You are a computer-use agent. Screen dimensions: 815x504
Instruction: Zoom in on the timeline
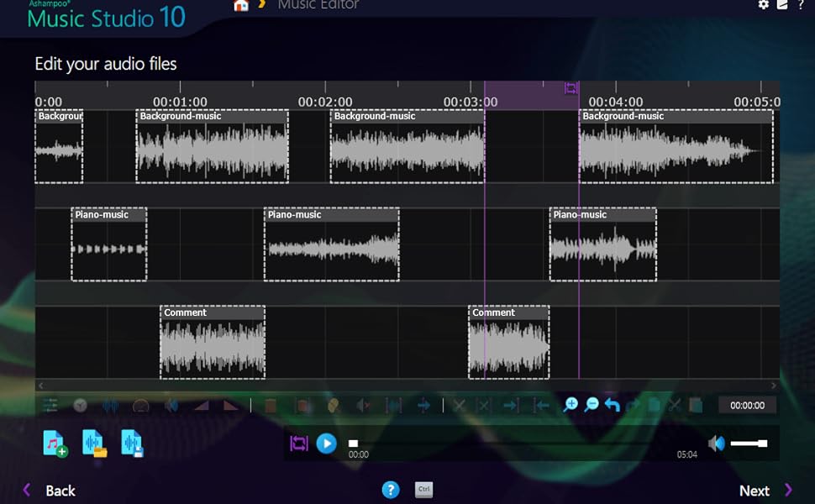(x=570, y=405)
